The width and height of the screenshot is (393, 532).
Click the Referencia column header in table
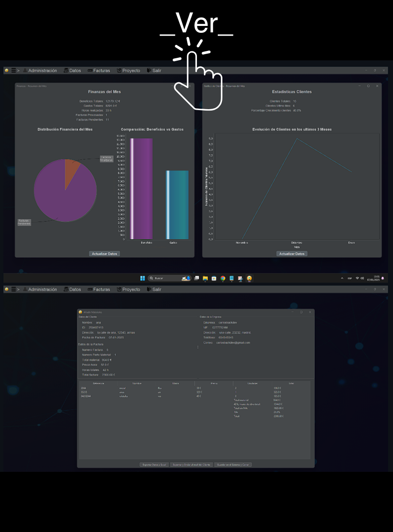point(98,384)
